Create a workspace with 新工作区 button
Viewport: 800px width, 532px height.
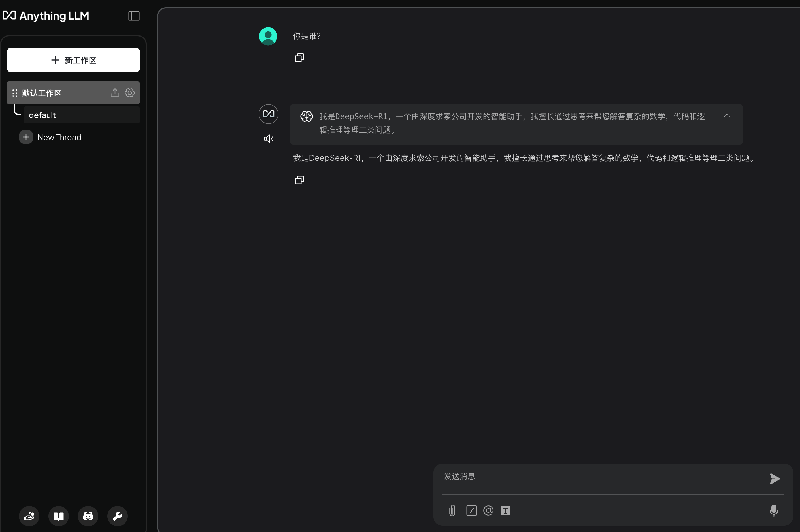73,60
